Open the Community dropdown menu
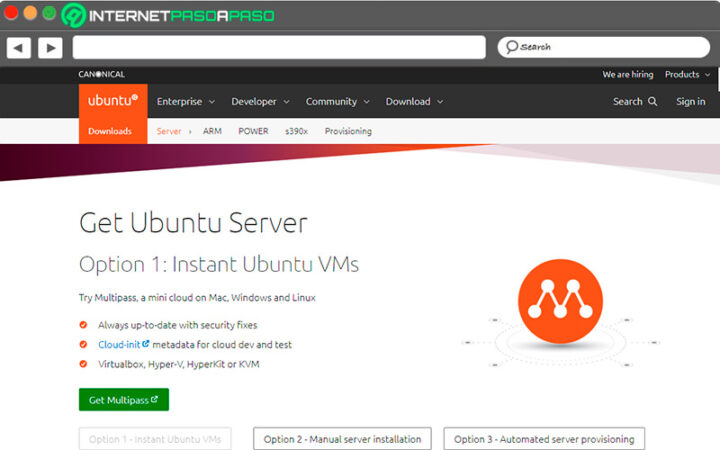This screenshot has width=720, height=450. pyautogui.click(x=337, y=101)
